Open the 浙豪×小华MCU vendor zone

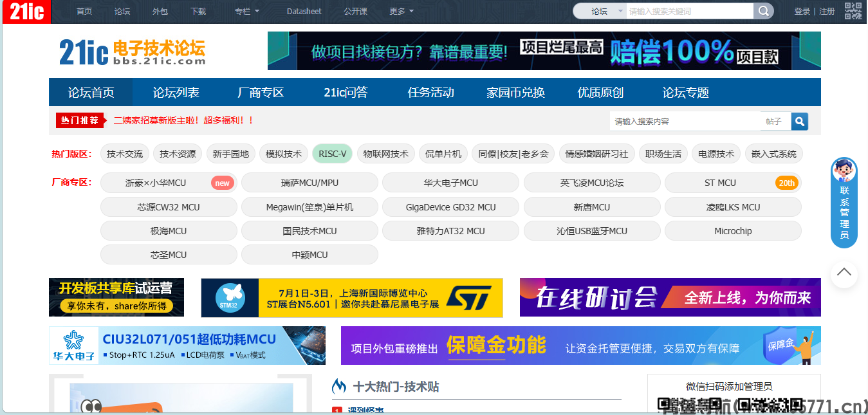coord(169,183)
